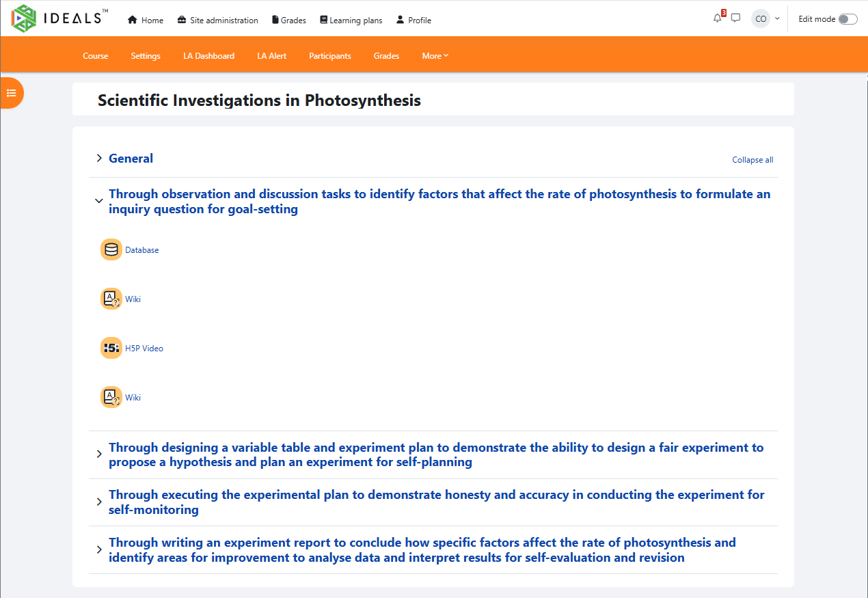The width and height of the screenshot is (868, 598).
Task: Click the first Wiki activity icon
Action: [x=111, y=299]
